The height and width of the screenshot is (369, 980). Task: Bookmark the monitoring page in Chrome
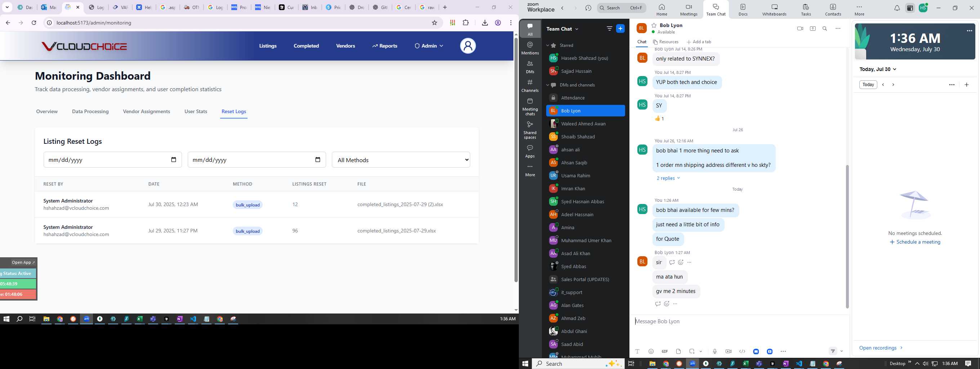coord(435,23)
